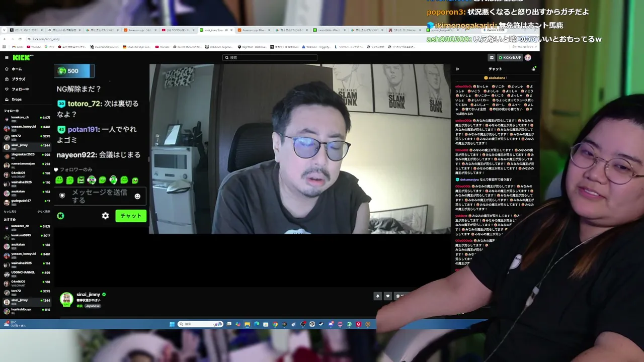Image resolution: width=644 pixels, height=362 pixels.
Task: Click the Kick 検索 search field
Action: tap(270, 58)
